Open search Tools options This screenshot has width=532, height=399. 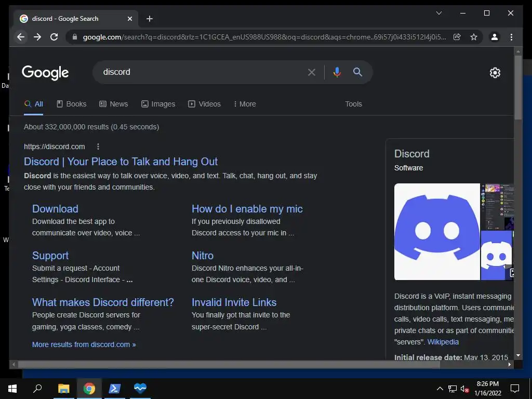[353, 104]
